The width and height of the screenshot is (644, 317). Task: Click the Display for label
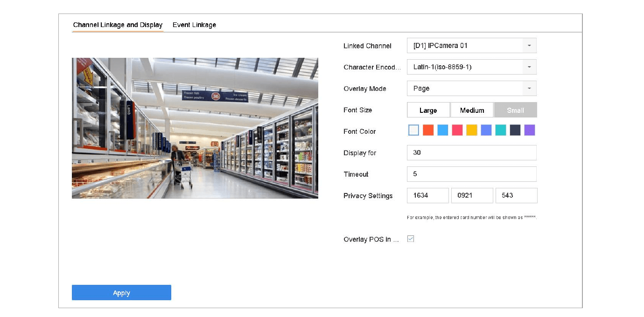360,153
